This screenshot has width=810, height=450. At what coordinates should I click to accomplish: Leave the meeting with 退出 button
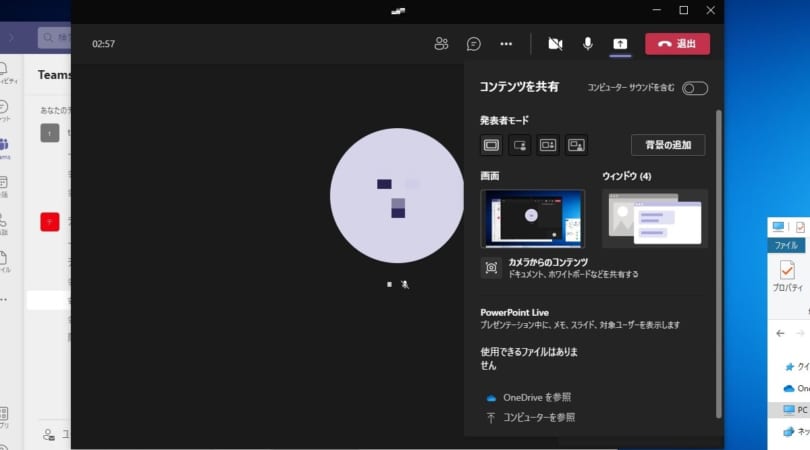[x=677, y=44]
